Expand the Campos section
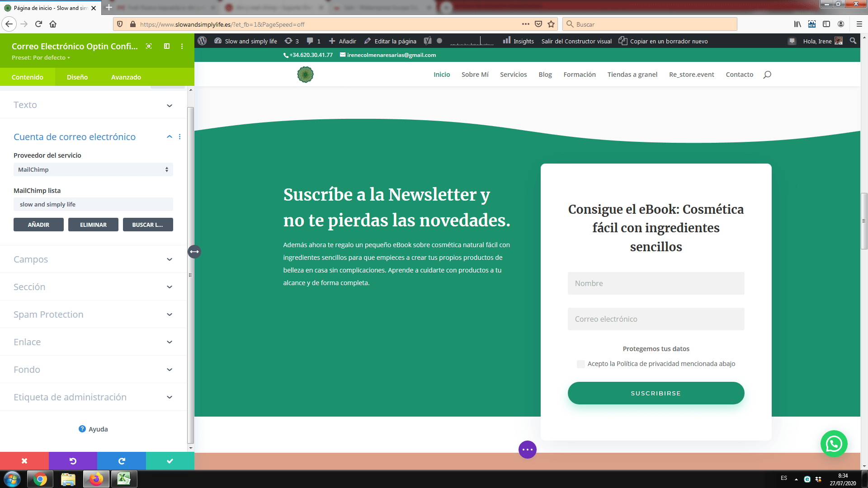This screenshot has width=868, height=488. (93, 259)
